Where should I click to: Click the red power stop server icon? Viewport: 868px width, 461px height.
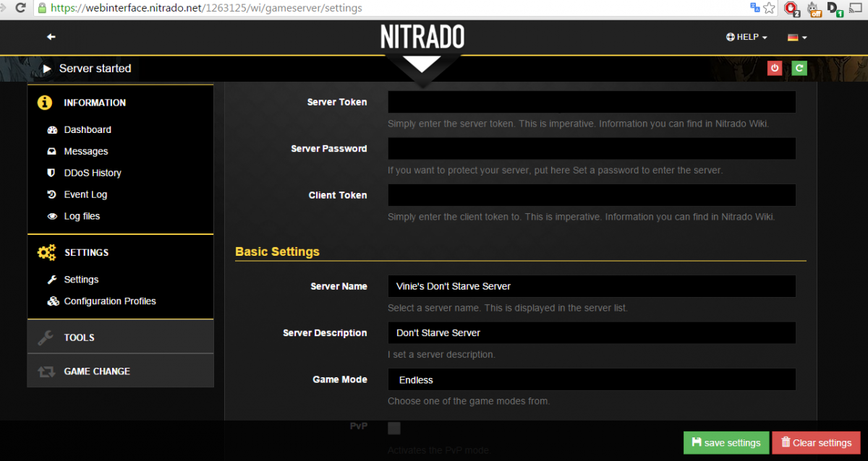(x=775, y=68)
